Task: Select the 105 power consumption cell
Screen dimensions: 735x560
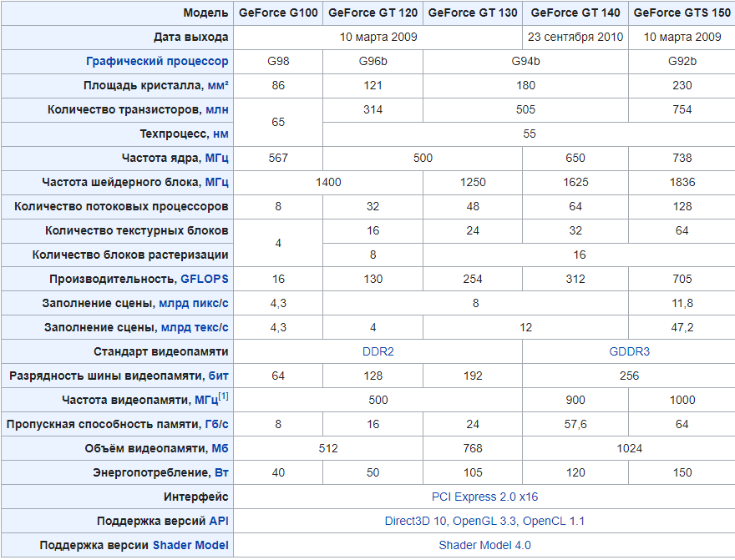Action: [473, 473]
